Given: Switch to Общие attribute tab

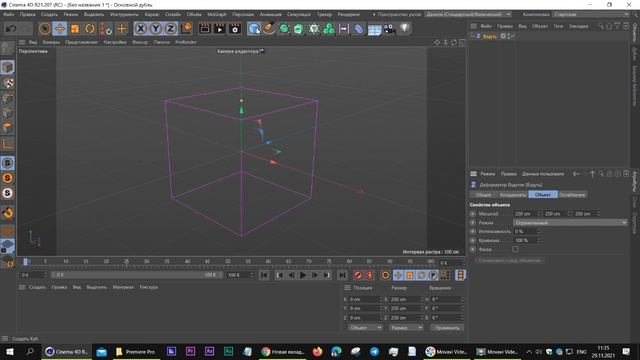Looking at the screenshot, I should click(483, 195).
